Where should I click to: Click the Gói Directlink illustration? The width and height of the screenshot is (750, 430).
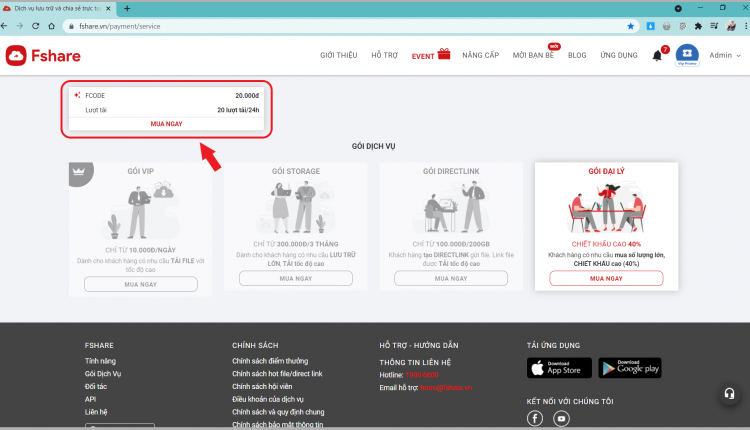[x=451, y=208]
